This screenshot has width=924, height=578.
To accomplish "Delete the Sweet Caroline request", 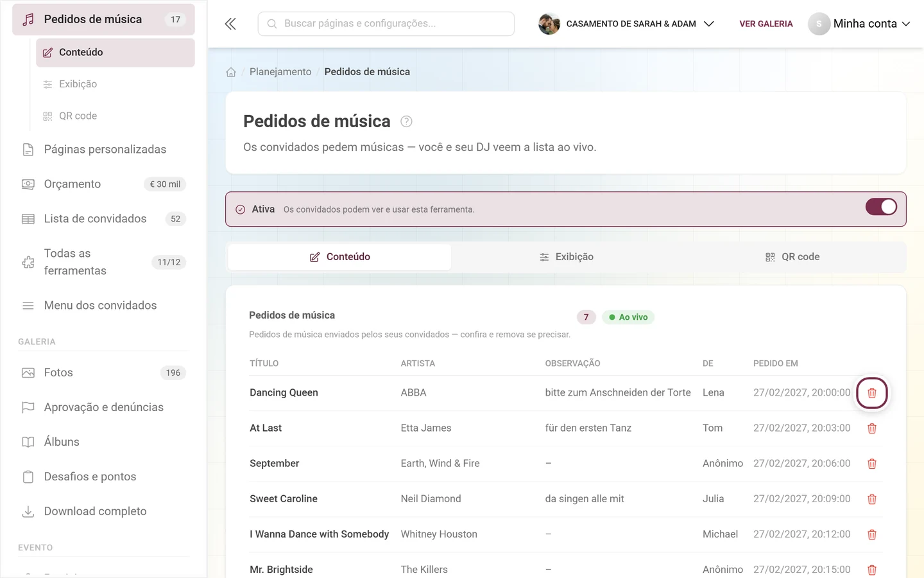I will tap(871, 499).
